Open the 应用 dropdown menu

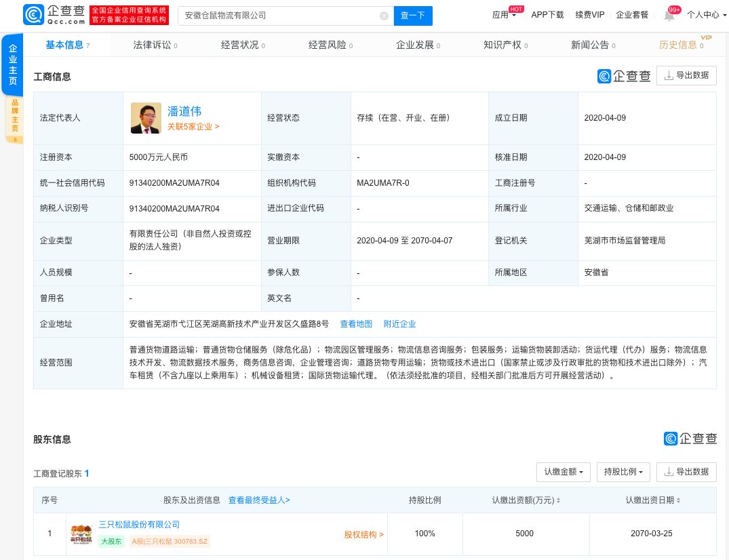tap(503, 15)
